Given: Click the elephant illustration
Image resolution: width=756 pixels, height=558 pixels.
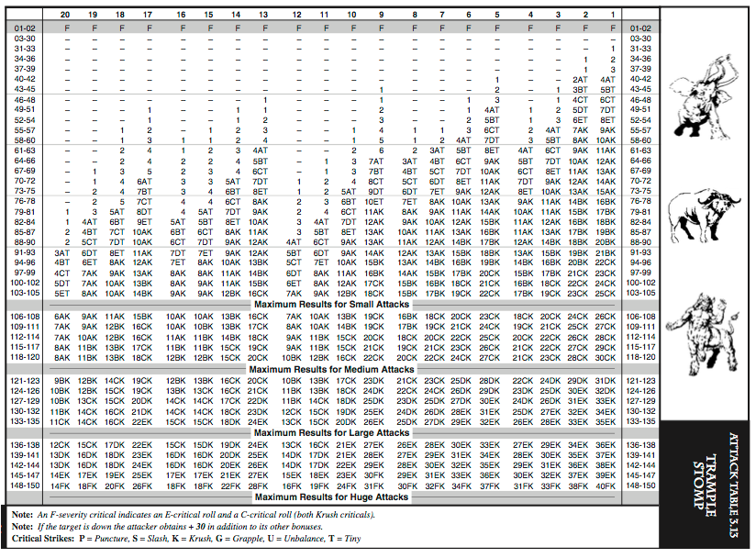Looking at the screenshot, I should point(703,97).
